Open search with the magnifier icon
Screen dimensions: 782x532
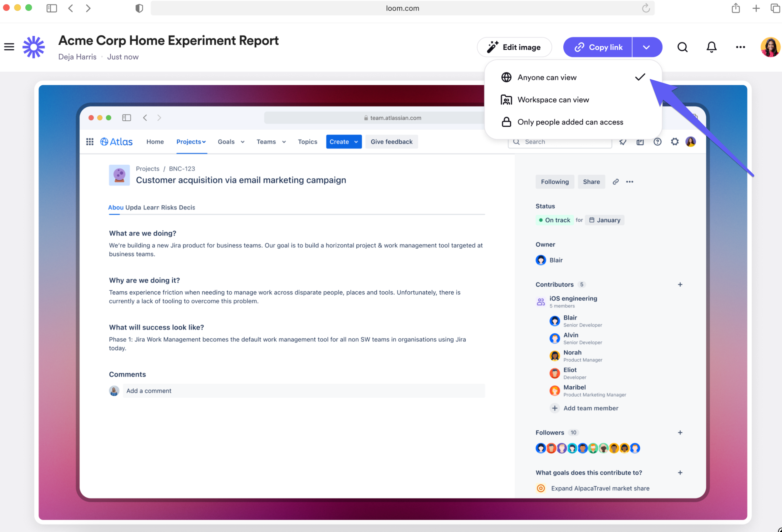pos(683,47)
